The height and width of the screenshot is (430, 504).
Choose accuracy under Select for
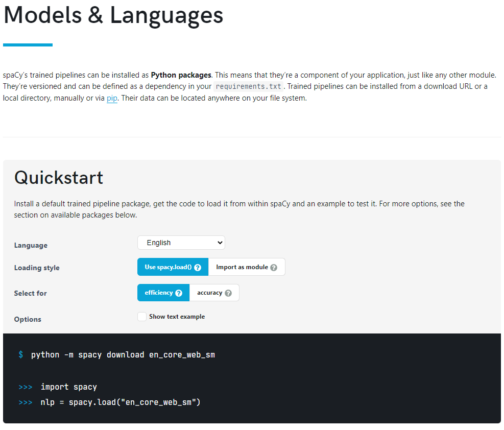(x=214, y=293)
